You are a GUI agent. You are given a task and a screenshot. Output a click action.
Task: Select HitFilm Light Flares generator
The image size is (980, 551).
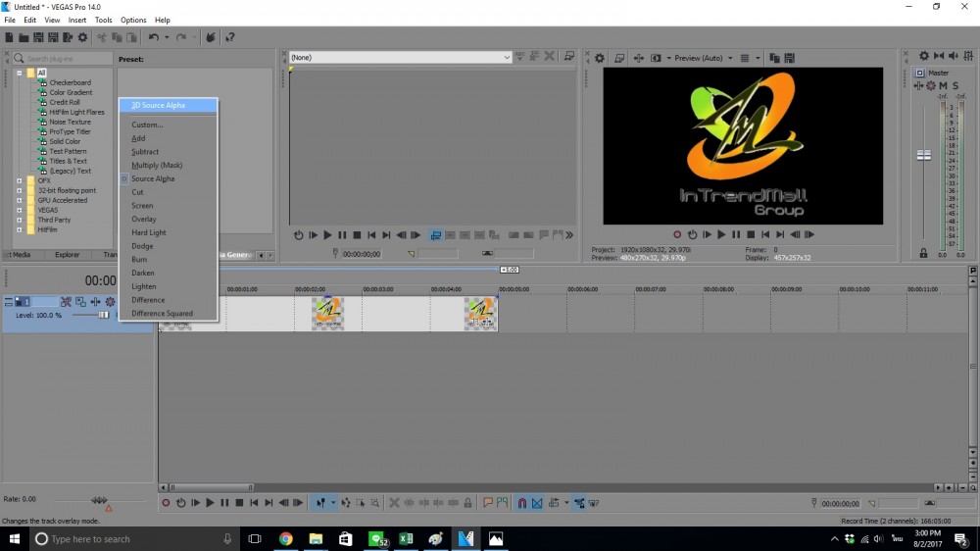tap(76, 112)
